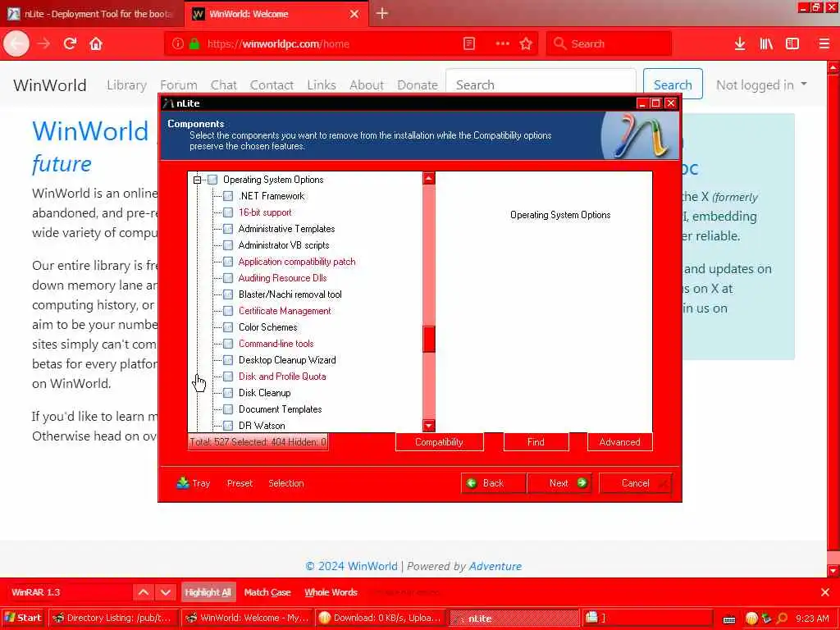Open Windows Start menu

(23, 618)
